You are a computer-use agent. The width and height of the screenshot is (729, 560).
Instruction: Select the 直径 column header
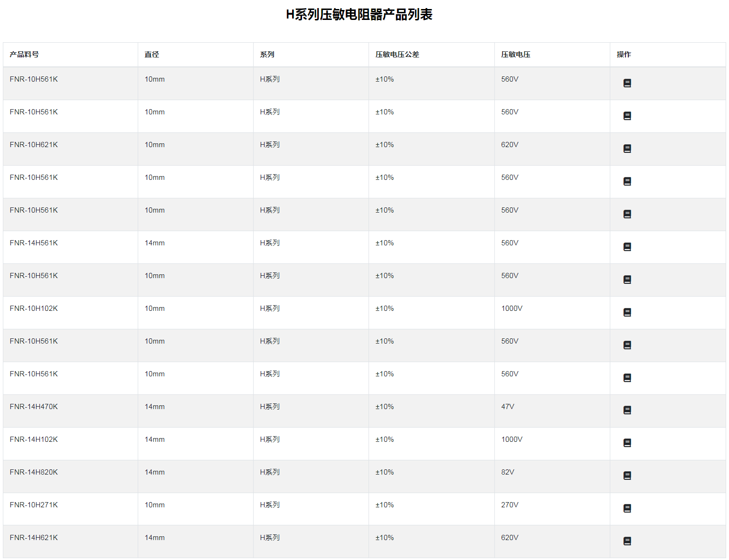(x=152, y=55)
